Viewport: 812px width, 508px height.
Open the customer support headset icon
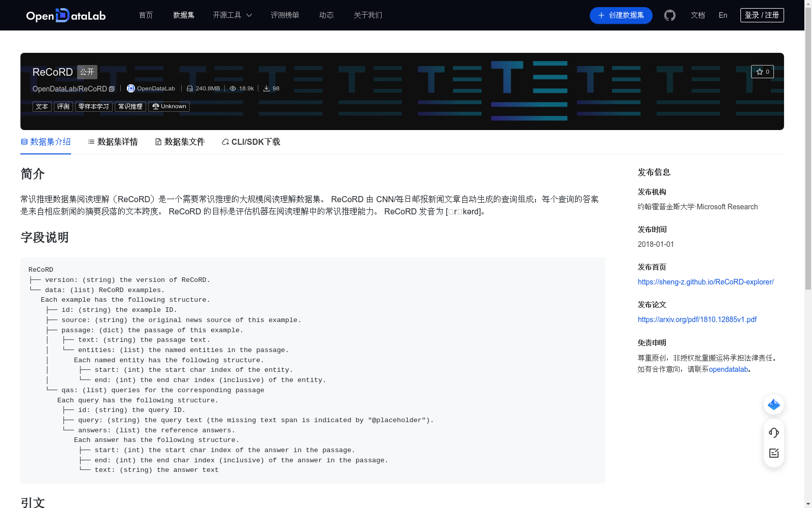tap(774, 432)
